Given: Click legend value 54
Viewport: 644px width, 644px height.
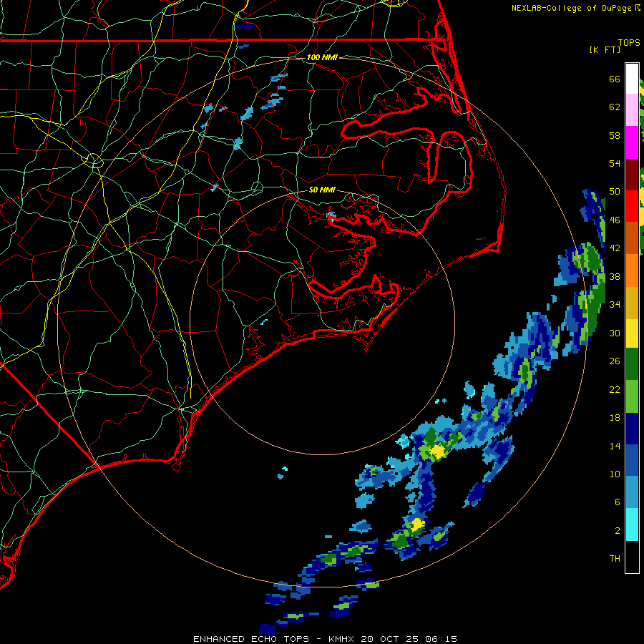Looking at the screenshot, I should tap(615, 163).
